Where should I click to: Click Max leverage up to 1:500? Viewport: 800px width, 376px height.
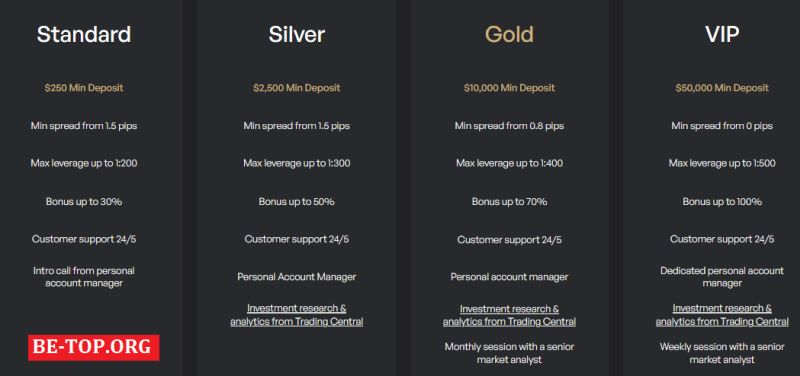[722, 163]
